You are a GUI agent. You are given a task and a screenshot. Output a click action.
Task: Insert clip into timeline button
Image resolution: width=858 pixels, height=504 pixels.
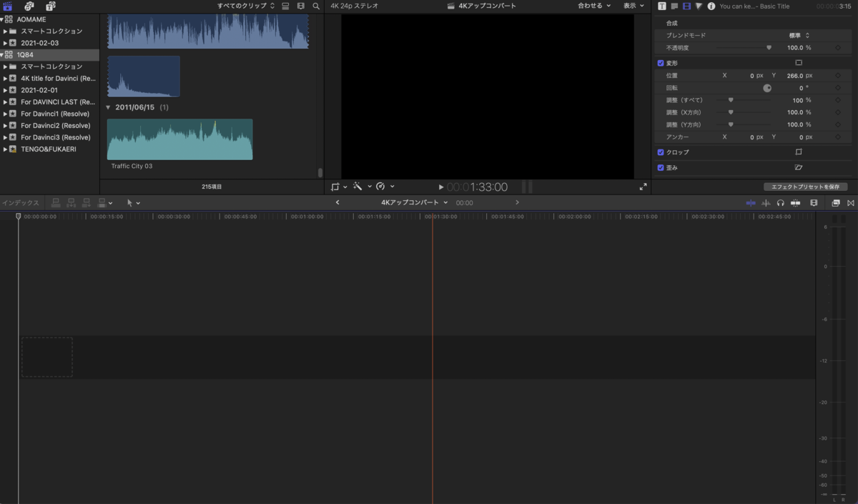click(71, 203)
